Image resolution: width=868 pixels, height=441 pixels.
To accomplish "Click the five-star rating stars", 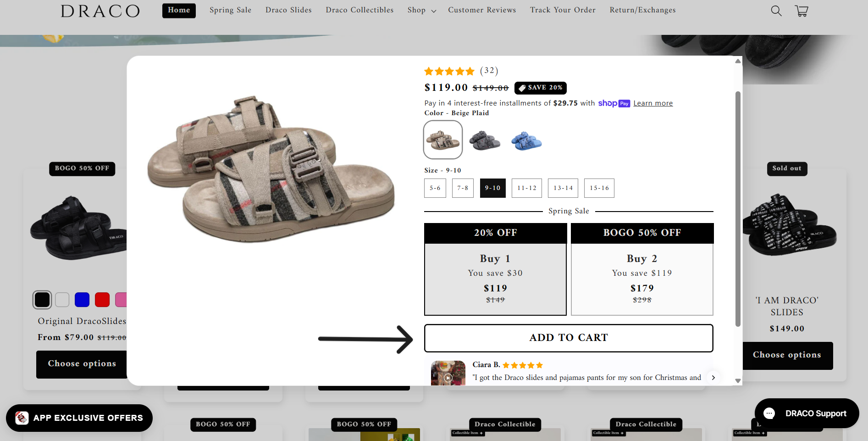I will point(449,71).
